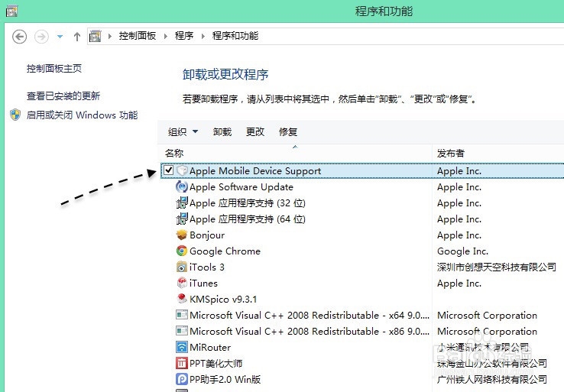
Task: Click the Visual C++ 2008 x64 icon
Action: click(182, 315)
